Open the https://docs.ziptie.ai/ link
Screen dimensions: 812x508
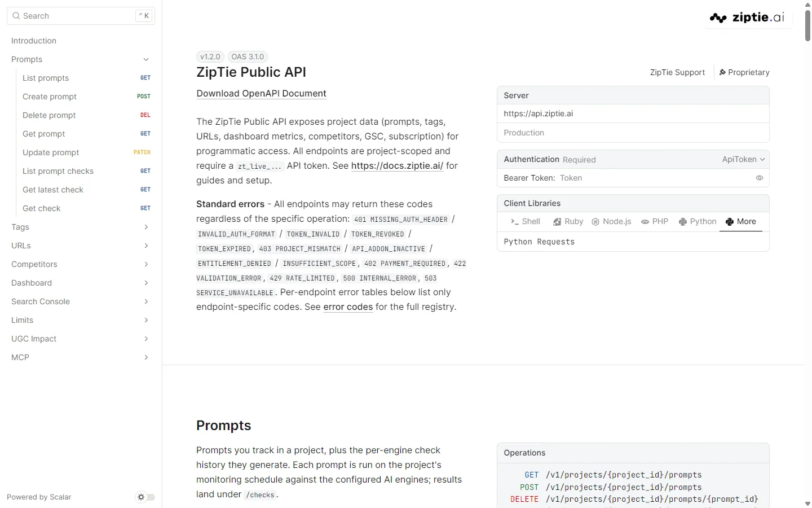coord(397,166)
